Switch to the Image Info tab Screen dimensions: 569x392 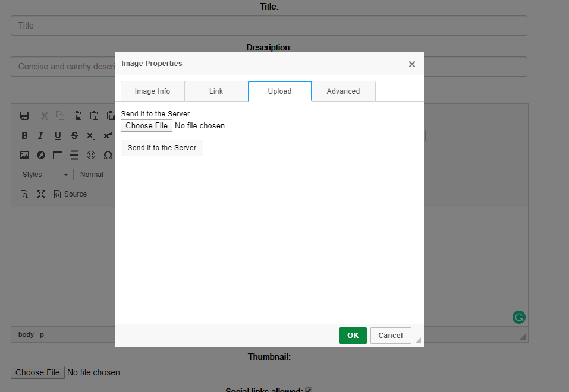coord(152,91)
